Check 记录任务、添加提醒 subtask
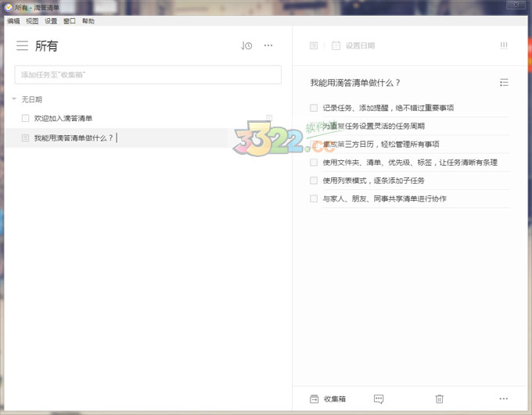 (x=314, y=108)
